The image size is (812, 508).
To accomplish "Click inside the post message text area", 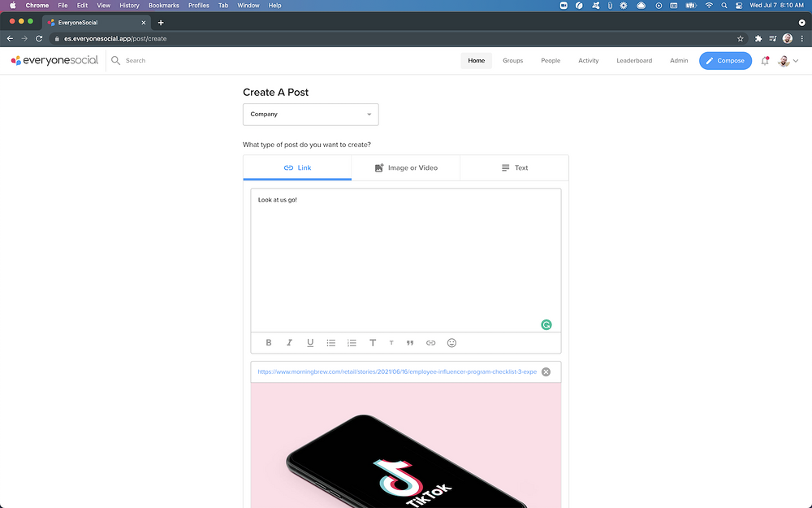I will click(405, 260).
